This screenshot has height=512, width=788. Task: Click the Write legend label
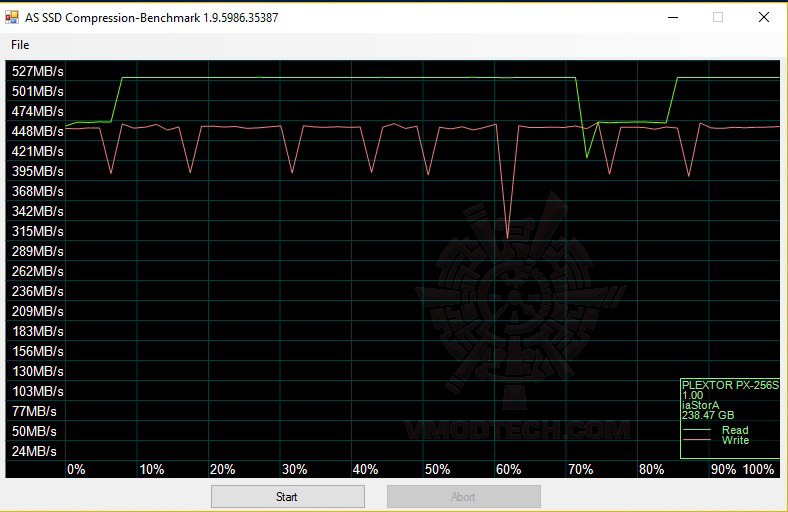(x=736, y=440)
